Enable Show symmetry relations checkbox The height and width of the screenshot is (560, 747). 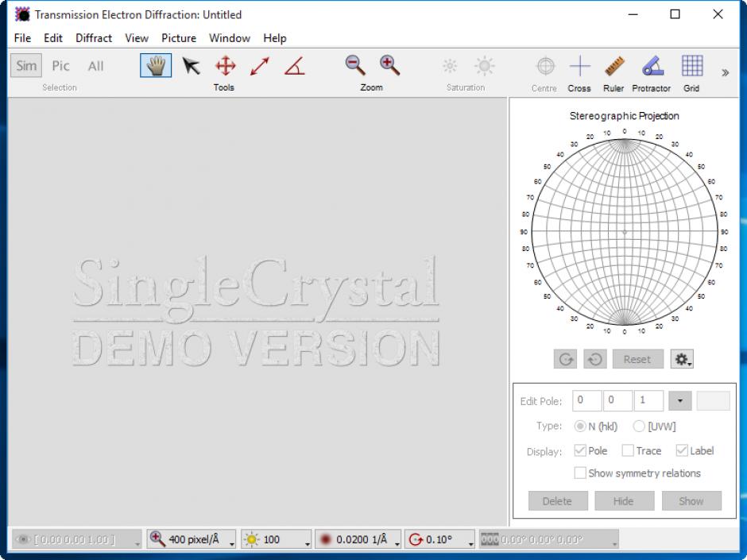click(x=580, y=473)
